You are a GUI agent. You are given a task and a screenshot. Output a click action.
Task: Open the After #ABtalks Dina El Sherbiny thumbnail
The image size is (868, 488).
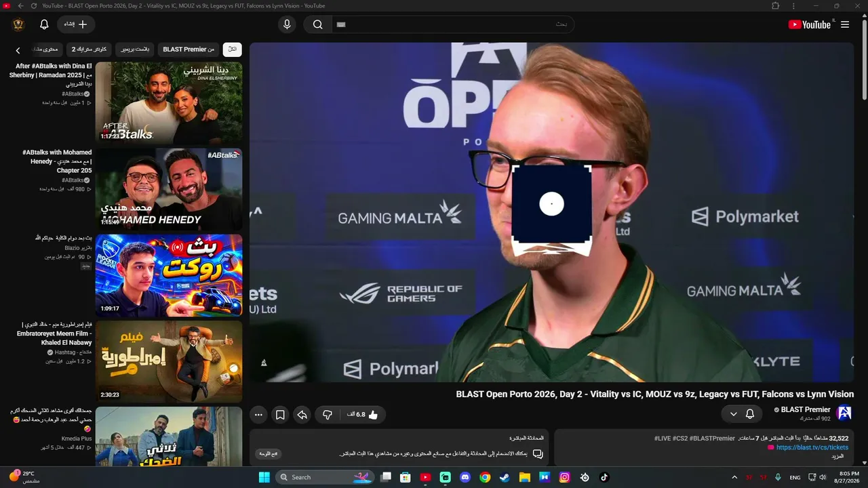tap(169, 102)
